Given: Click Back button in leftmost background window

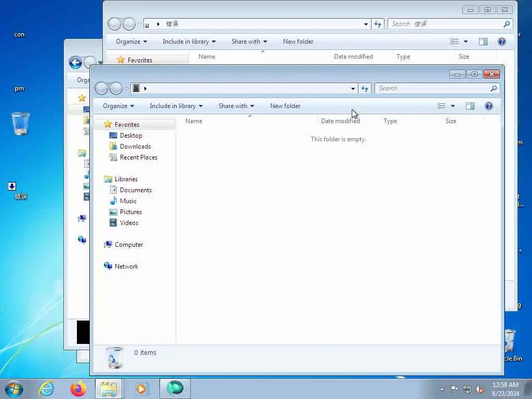Looking at the screenshot, I should coord(75,62).
